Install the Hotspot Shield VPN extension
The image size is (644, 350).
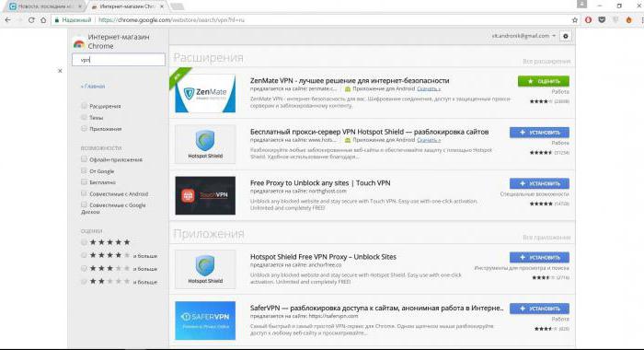(539, 133)
